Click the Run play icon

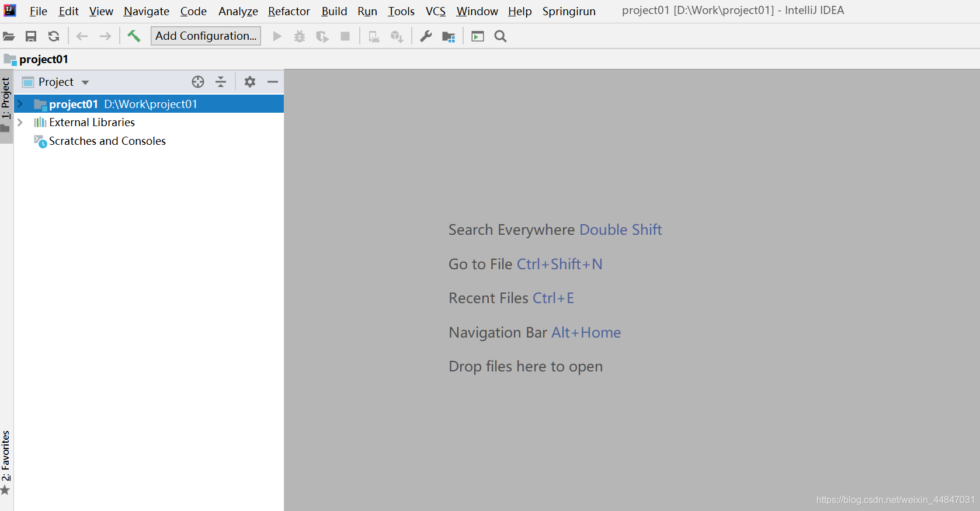(x=277, y=36)
